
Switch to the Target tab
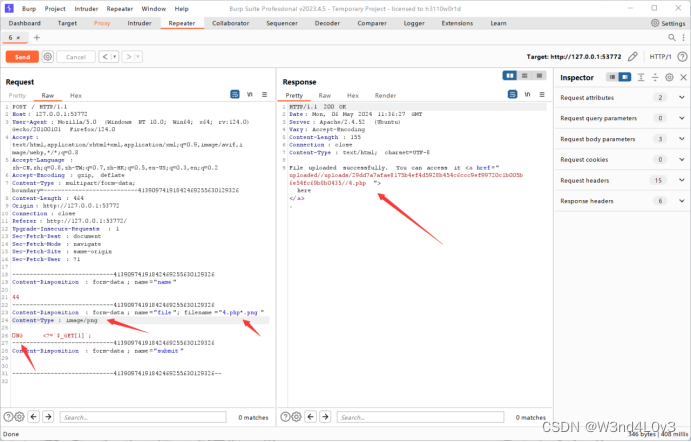pos(67,23)
